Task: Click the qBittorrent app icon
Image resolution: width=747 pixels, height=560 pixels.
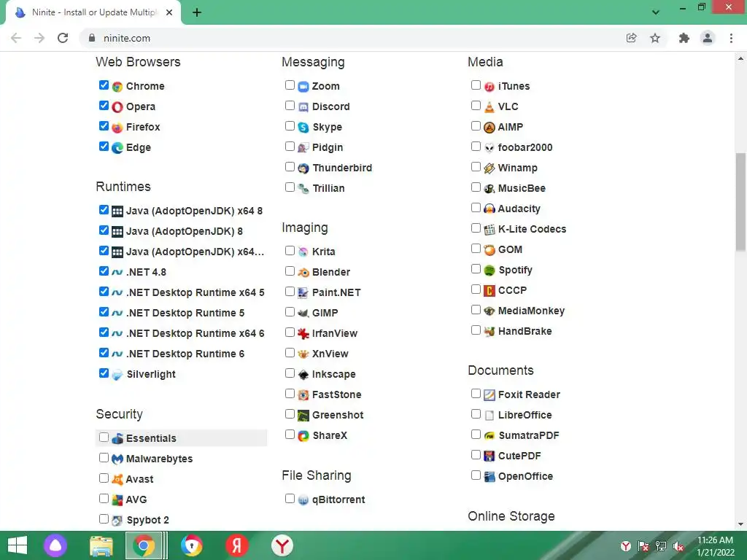Action: pyautogui.click(x=303, y=500)
